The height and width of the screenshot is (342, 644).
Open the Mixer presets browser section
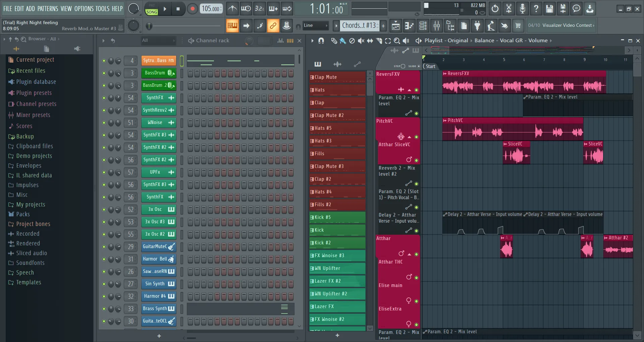(x=33, y=115)
